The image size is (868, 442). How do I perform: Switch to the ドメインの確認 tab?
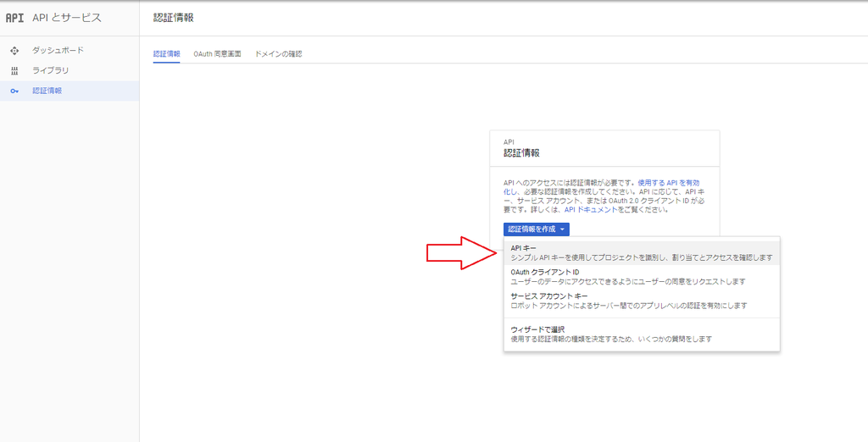tap(278, 54)
